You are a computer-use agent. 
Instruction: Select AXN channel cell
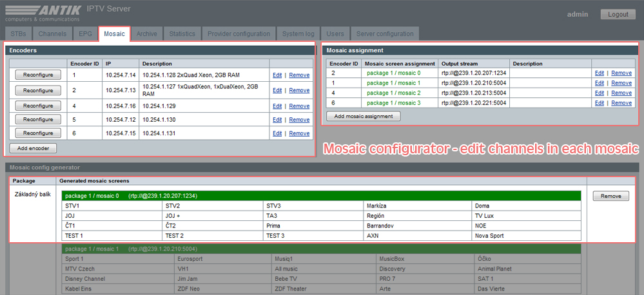[418, 236]
